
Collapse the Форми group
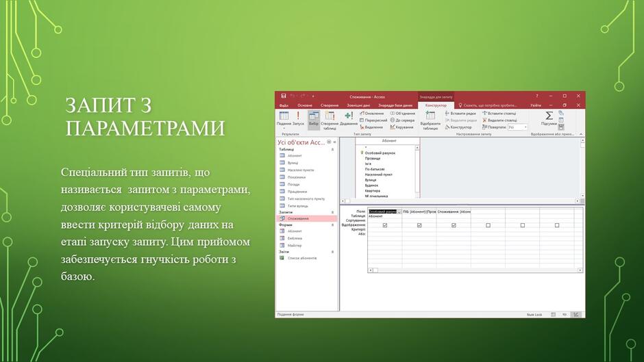pyautogui.click(x=332, y=225)
